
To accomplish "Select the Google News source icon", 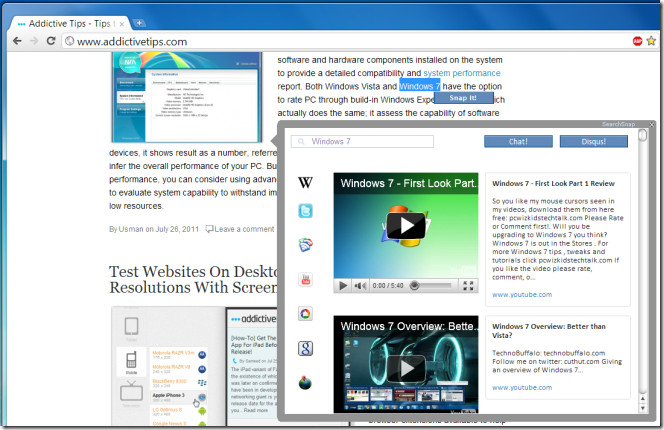I will coord(305,245).
